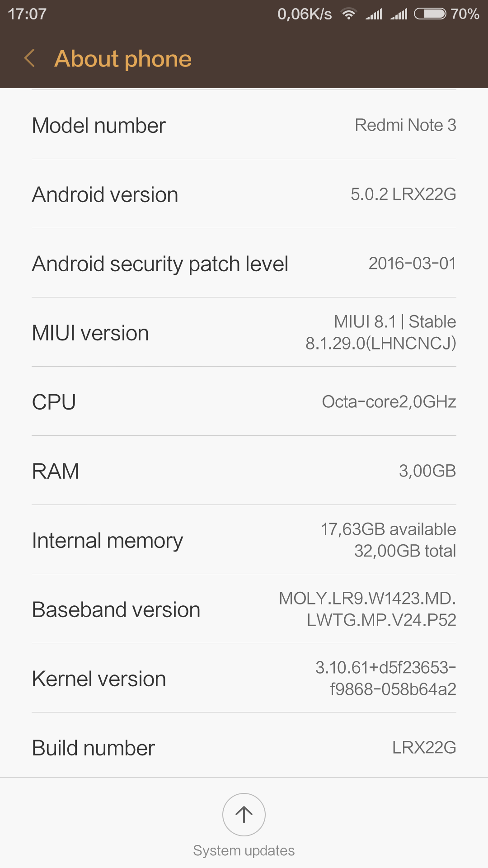
Task: Tap the CPU row
Action: click(x=244, y=402)
